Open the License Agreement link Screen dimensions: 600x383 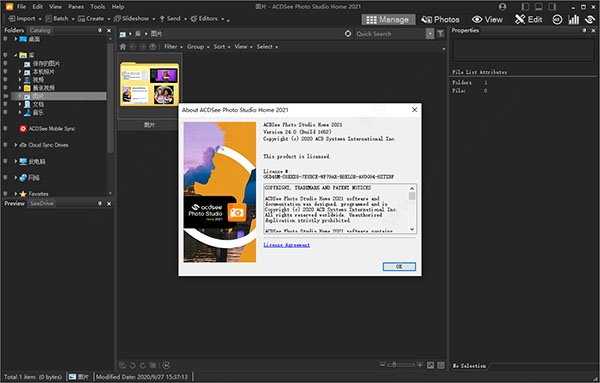pos(287,245)
